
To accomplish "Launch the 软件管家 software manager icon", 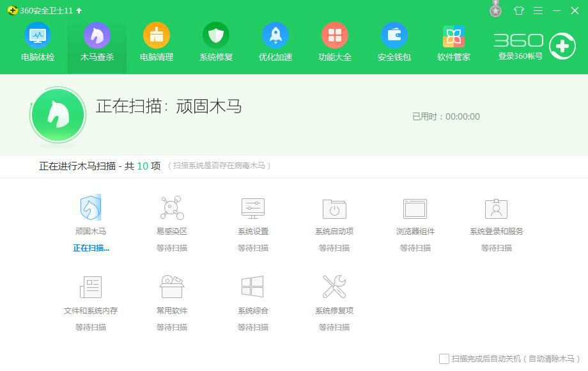I will pyautogui.click(x=454, y=36).
